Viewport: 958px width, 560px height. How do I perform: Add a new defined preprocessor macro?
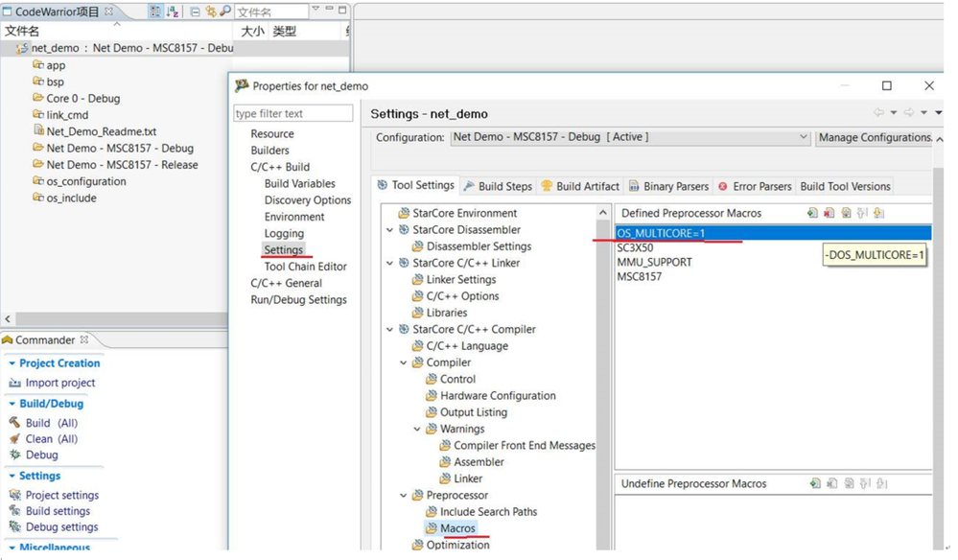(812, 213)
